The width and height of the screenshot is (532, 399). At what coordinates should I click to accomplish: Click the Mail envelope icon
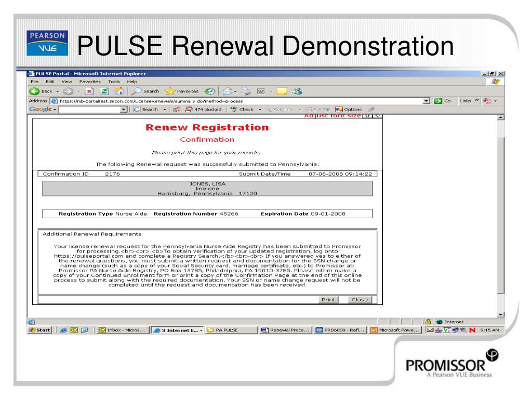[x=228, y=91]
